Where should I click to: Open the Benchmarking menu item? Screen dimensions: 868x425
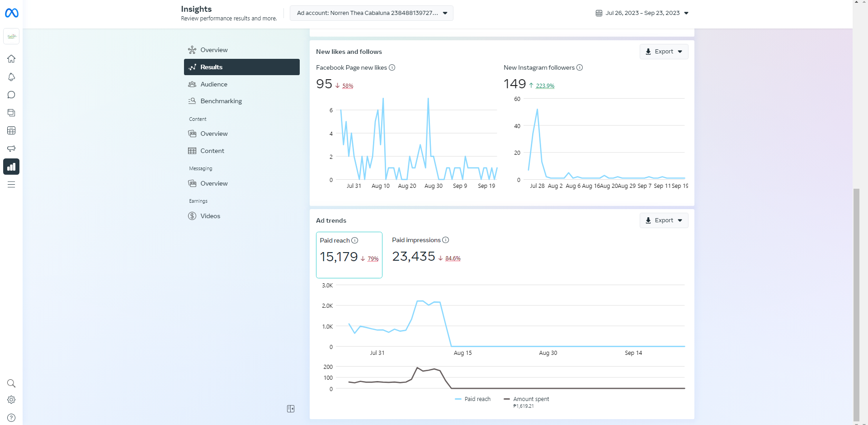coord(221,101)
